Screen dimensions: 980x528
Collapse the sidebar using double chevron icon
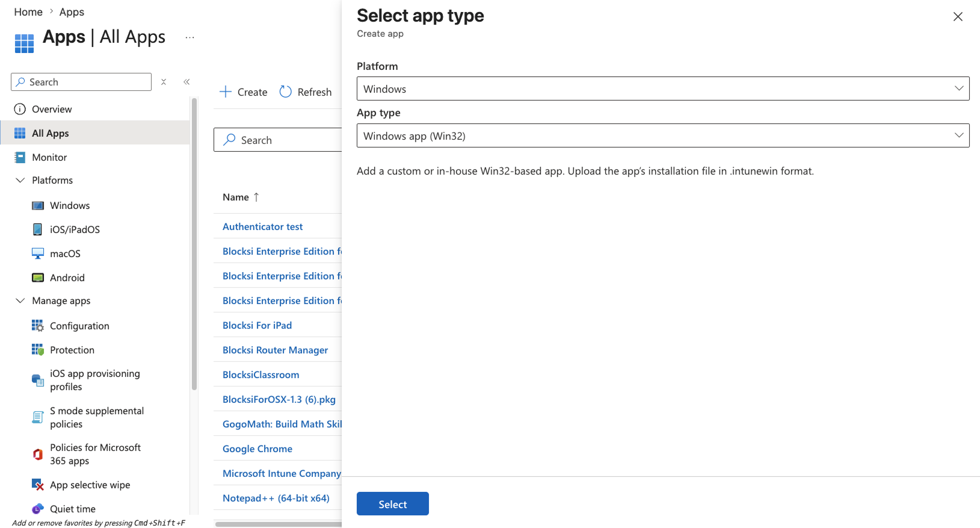coord(186,82)
